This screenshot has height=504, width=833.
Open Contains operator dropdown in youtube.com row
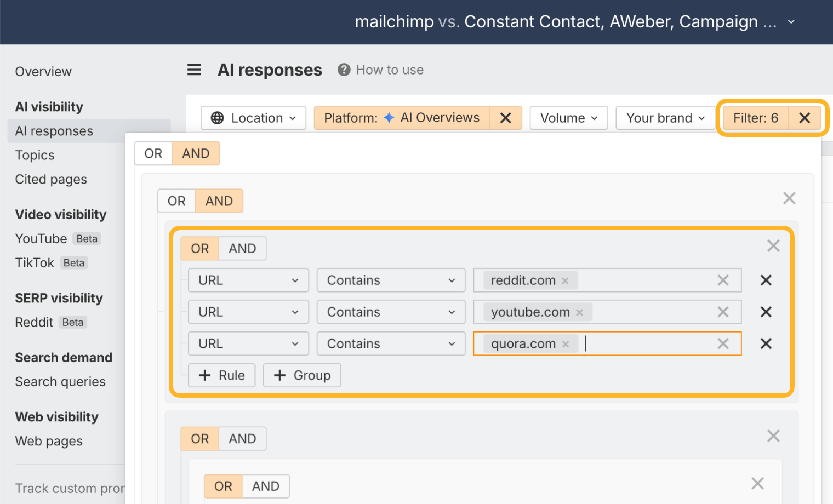coord(391,312)
